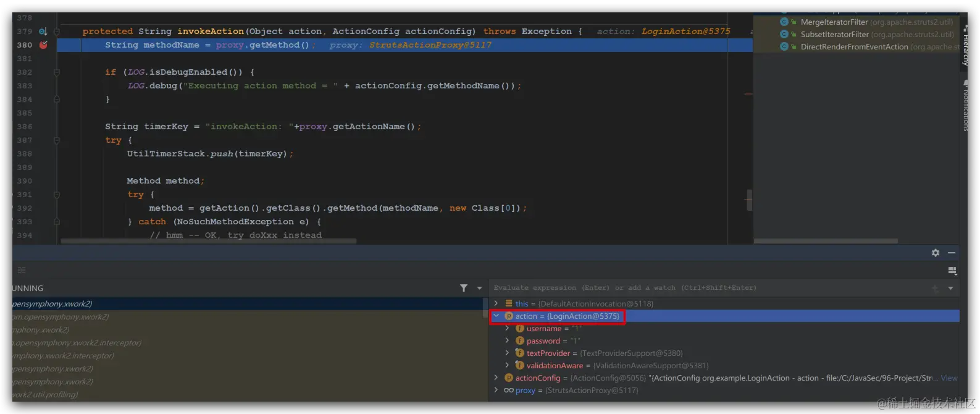
Task: Toggle fold marker at line 393
Action: pos(57,221)
